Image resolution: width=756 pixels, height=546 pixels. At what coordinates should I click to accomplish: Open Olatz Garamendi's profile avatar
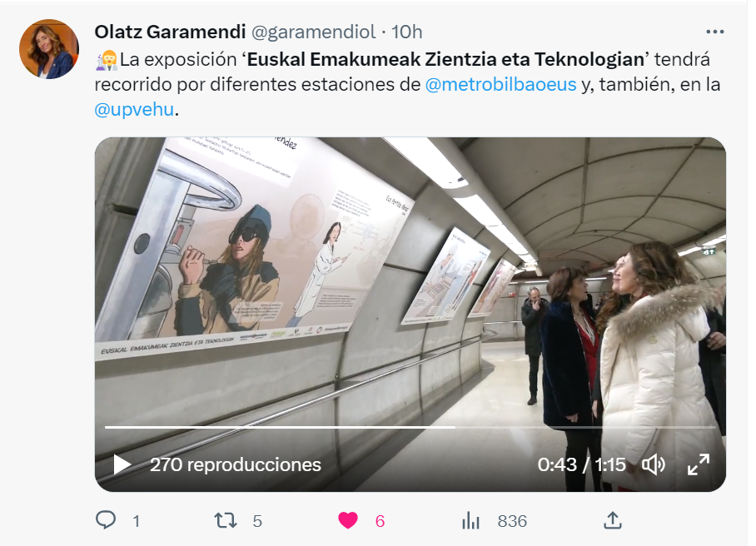click(x=48, y=48)
